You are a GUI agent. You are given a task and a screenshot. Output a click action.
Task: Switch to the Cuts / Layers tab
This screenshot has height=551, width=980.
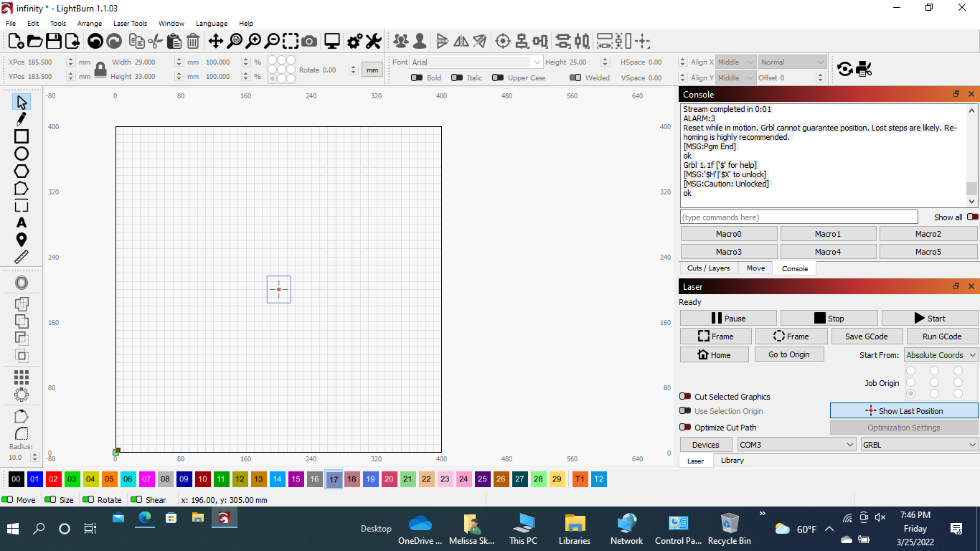pyautogui.click(x=708, y=268)
